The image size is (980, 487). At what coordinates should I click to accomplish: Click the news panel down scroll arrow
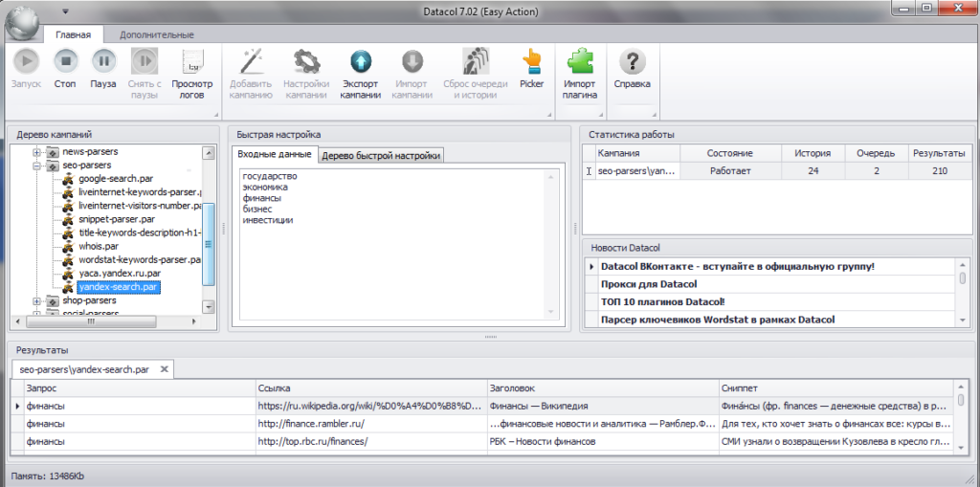point(962,321)
